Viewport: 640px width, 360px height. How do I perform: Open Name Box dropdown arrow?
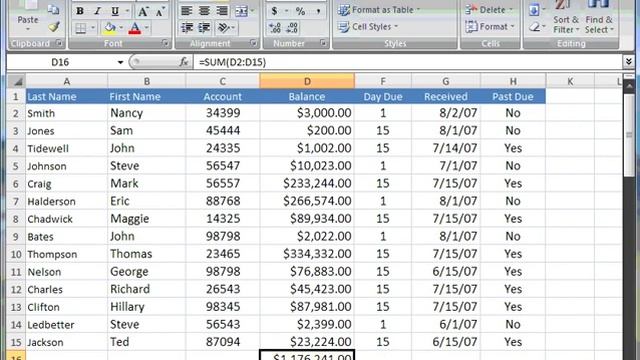coord(120,62)
